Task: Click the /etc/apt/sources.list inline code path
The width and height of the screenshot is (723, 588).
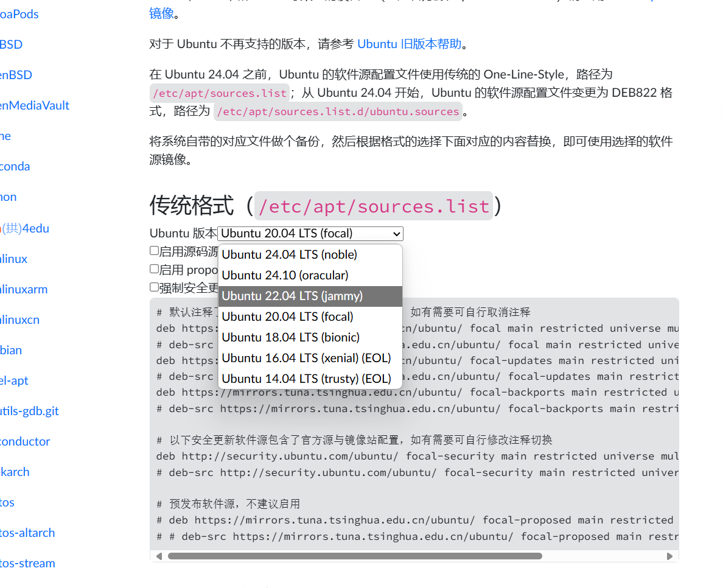Action: (x=220, y=93)
